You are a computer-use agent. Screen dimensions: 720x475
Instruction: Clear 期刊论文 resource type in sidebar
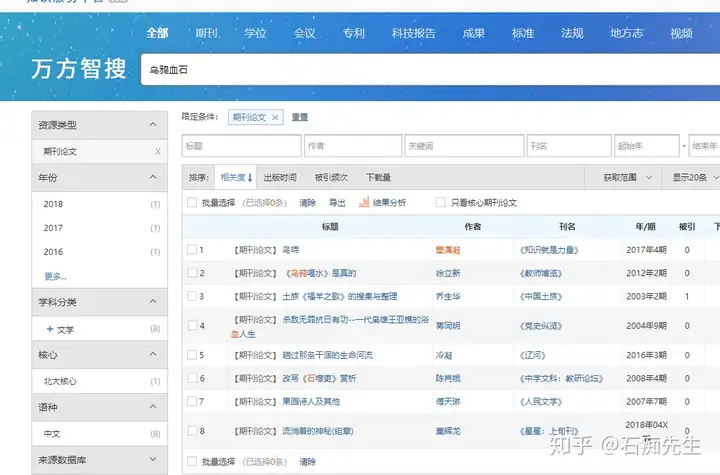coord(158,152)
